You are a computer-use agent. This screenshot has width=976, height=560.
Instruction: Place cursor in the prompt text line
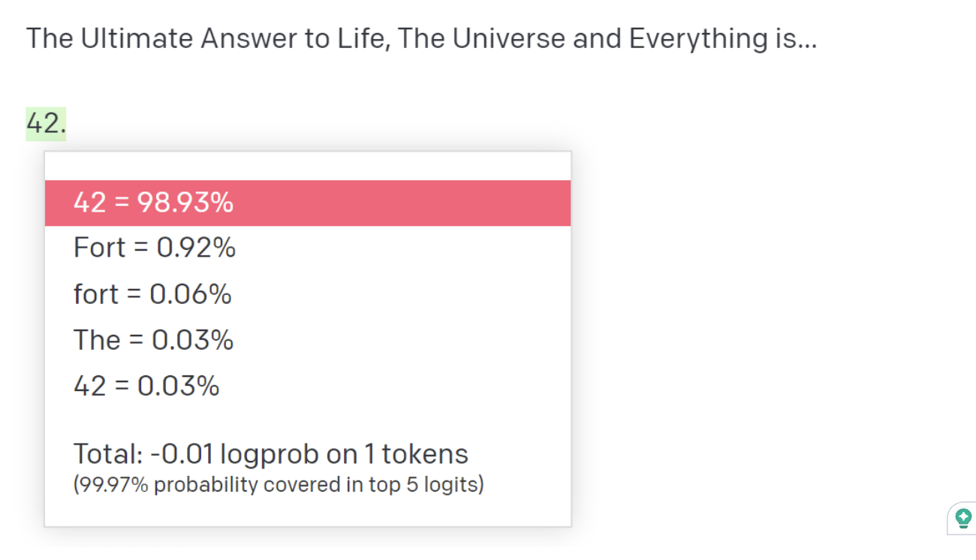point(421,38)
